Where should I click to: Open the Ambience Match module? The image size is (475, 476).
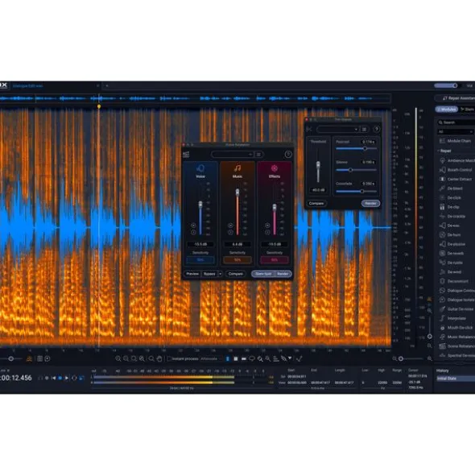tap(457, 160)
